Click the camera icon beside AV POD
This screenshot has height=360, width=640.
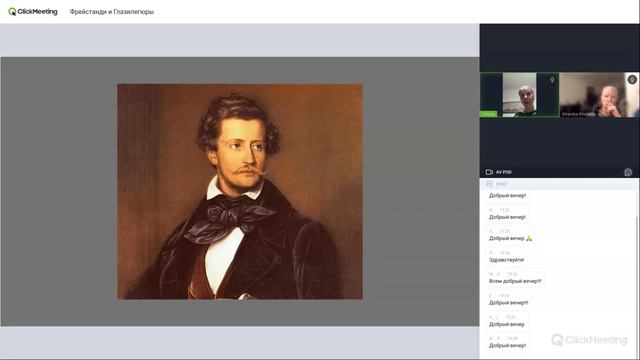click(x=489, y=172)
